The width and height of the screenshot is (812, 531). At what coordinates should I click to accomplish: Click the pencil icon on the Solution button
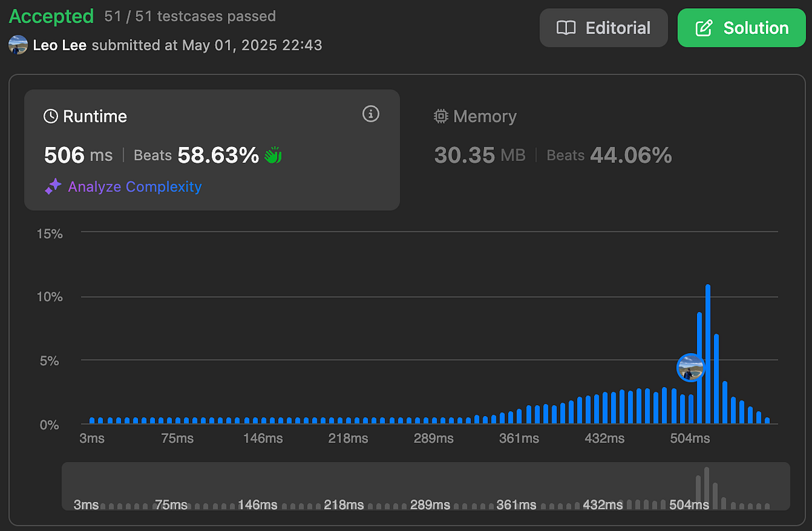pos(704,28)
